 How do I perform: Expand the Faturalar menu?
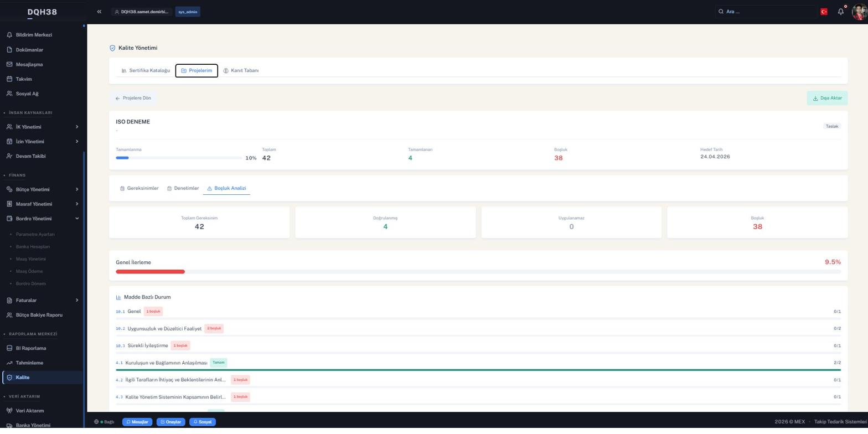(43, 301)
